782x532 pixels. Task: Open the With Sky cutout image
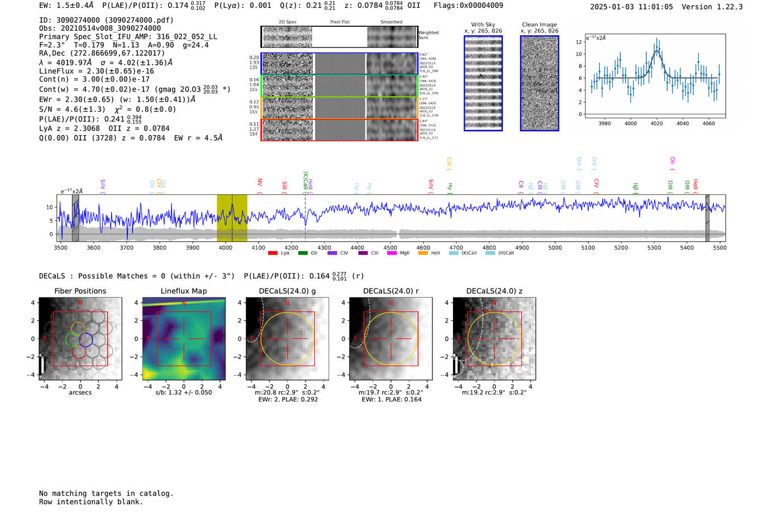[483, 83]
